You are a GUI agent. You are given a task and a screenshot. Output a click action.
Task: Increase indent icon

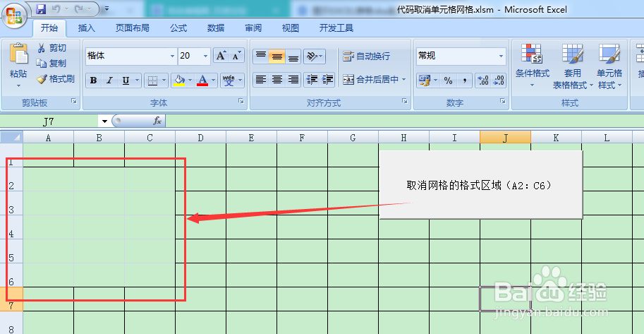pos(328,80)
